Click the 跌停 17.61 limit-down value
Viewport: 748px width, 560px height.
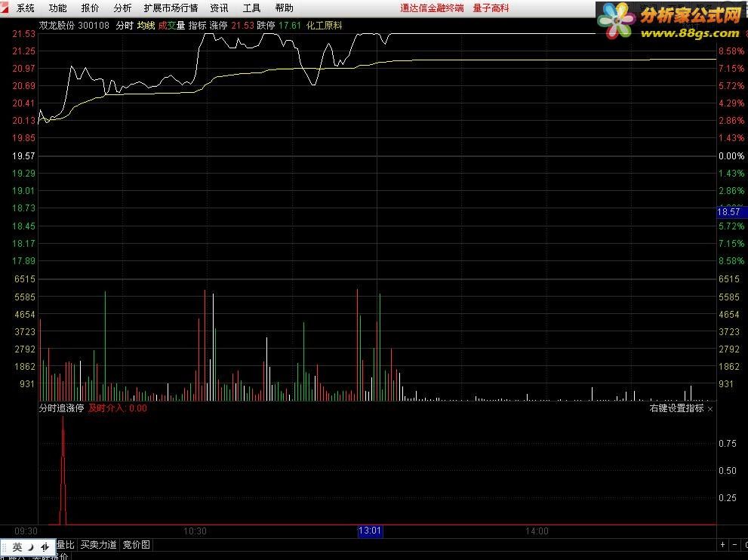(x=279, y=26)
